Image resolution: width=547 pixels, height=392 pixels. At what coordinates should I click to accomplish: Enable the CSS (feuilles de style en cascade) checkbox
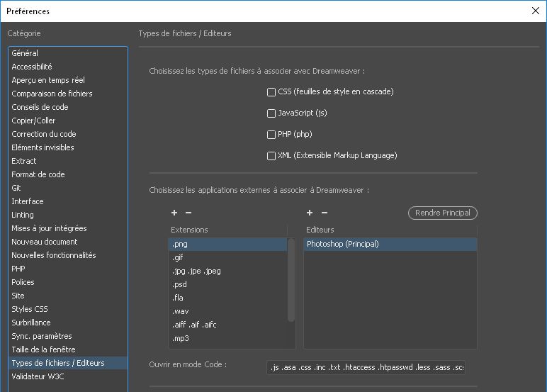point(271,92)
